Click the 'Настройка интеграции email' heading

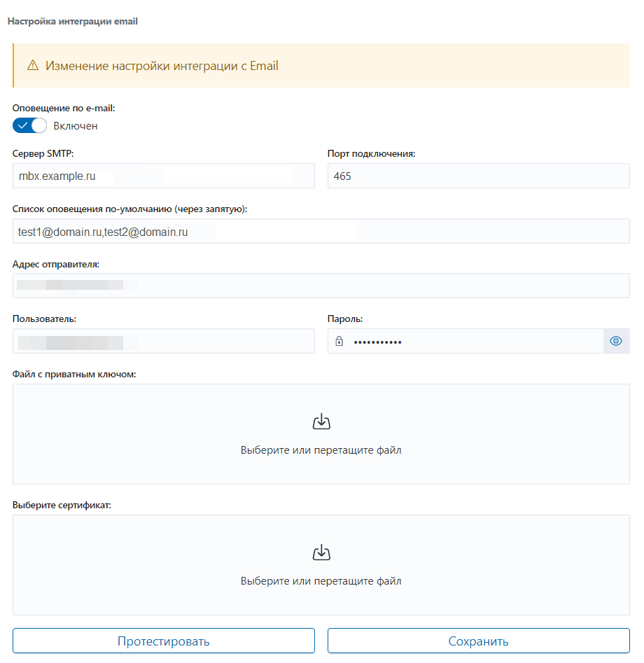pyautogui.click(x=73, y=21)
